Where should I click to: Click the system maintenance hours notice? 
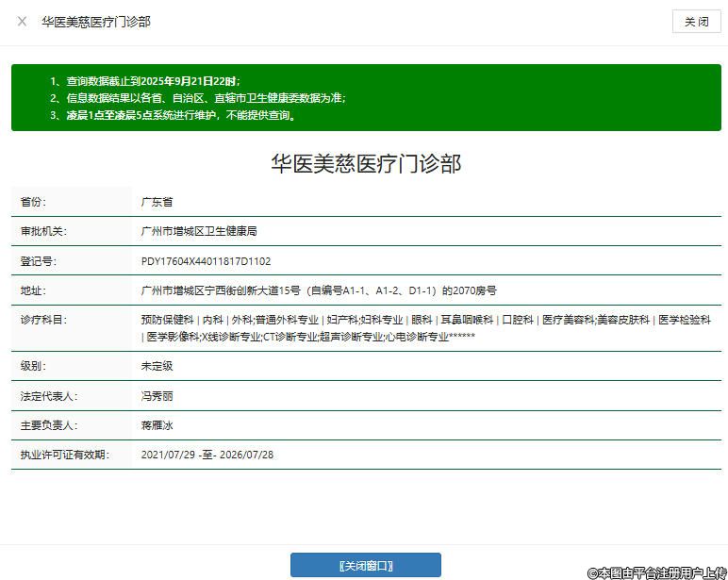(x=175, y=116)
